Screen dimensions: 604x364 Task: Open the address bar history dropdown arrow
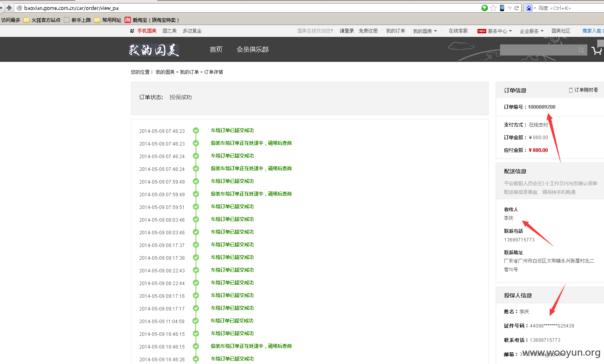510,8
